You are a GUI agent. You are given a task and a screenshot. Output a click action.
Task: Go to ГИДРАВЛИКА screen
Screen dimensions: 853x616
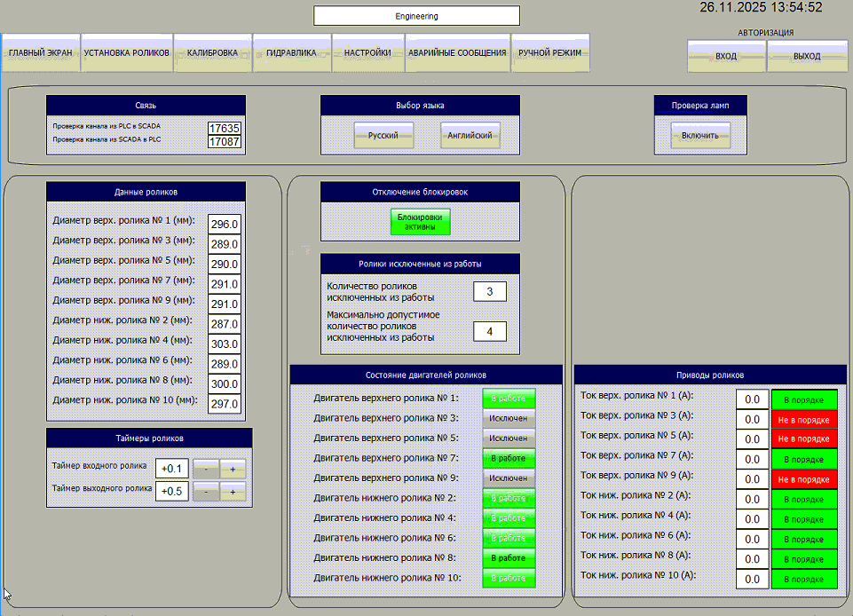coord(292,53)
